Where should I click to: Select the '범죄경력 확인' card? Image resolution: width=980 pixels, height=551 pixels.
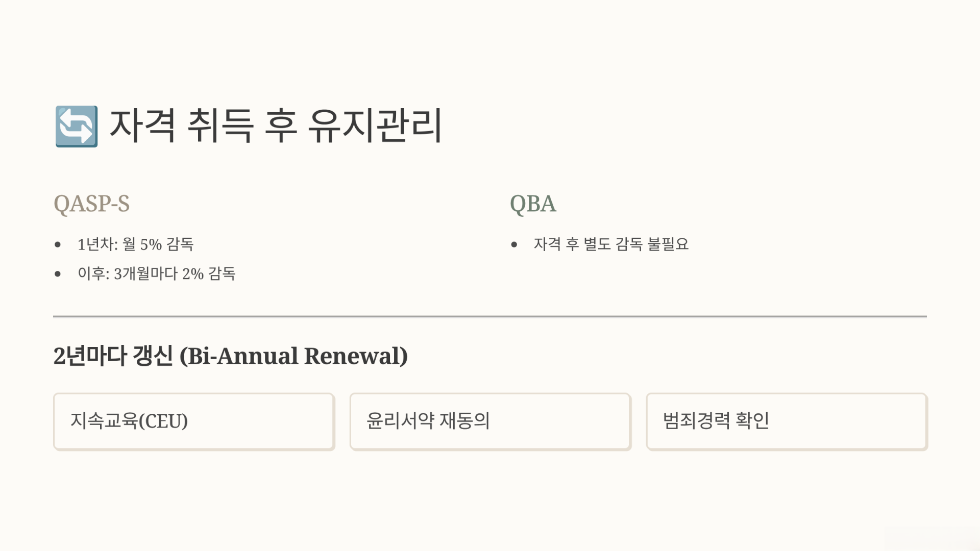787,421
